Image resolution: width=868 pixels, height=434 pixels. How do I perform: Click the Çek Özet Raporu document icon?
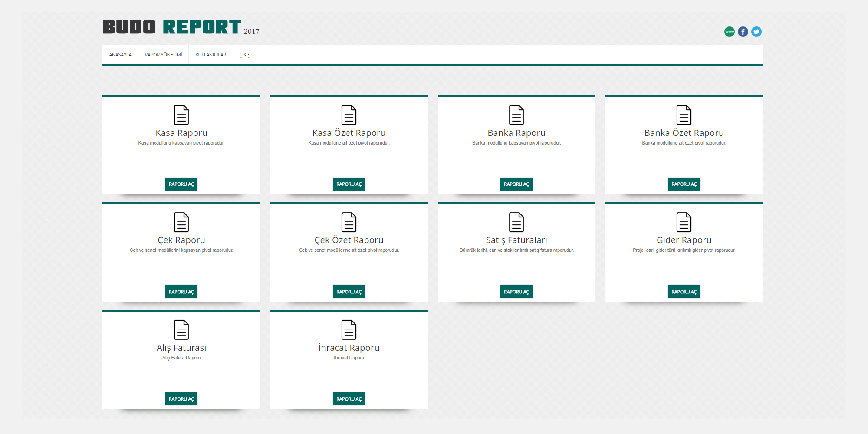[349, 222]
